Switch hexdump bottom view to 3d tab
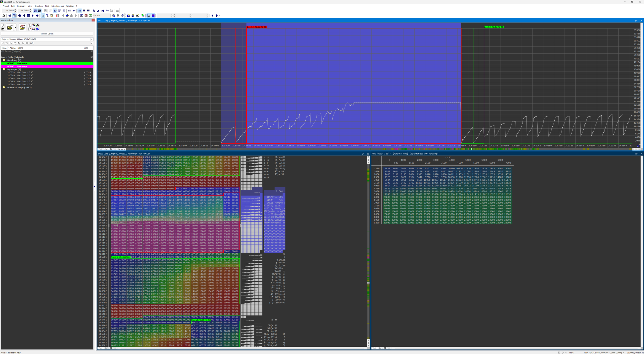Viewport: 644px width, 354px height. click(111, 348)
